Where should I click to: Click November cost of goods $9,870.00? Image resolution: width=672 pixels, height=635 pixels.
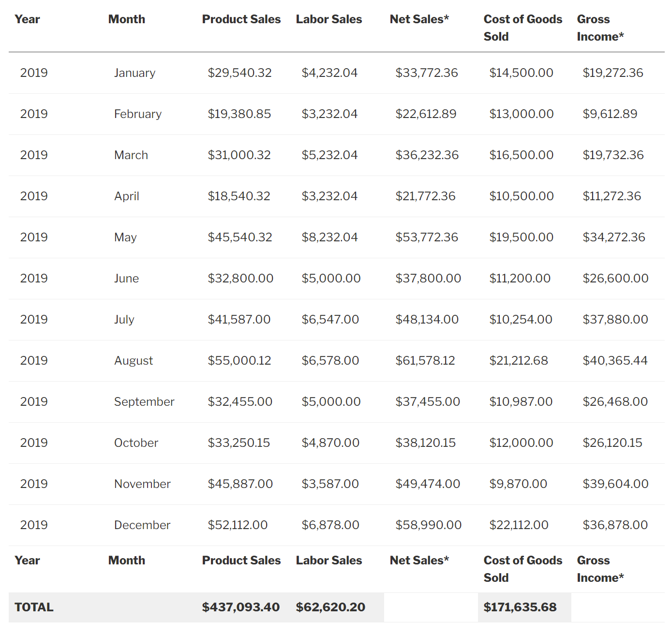[x=518, y=484]
